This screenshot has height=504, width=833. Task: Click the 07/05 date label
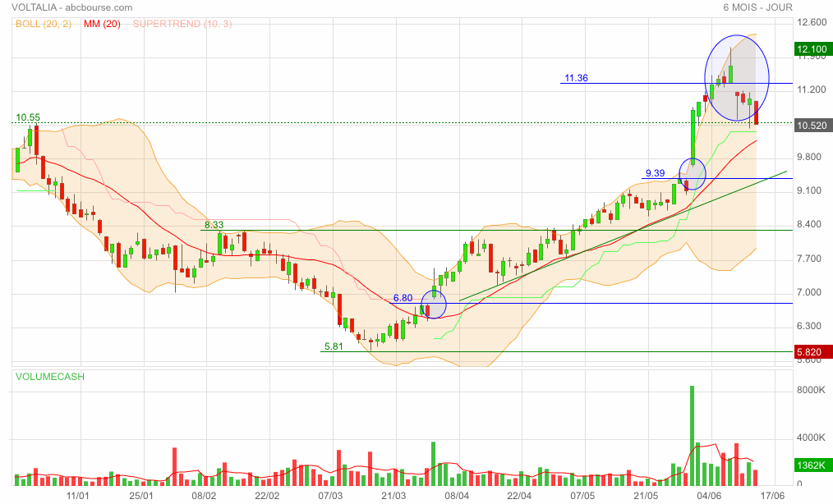[x=582, y=496]
